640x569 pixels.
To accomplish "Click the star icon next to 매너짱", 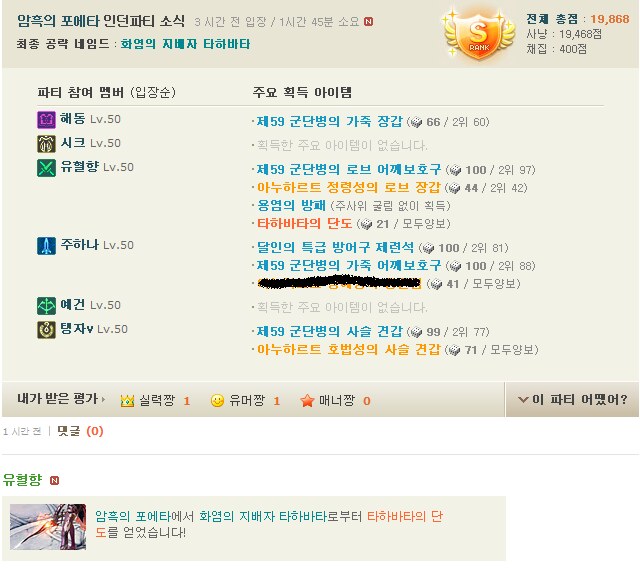I will (x=307, y=400).
